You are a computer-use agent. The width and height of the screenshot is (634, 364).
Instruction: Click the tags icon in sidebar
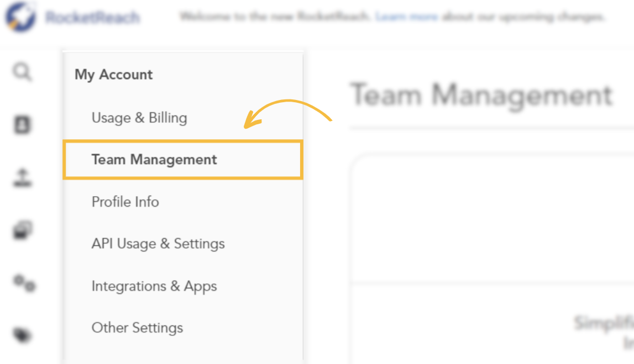click(x=23, y=335)
